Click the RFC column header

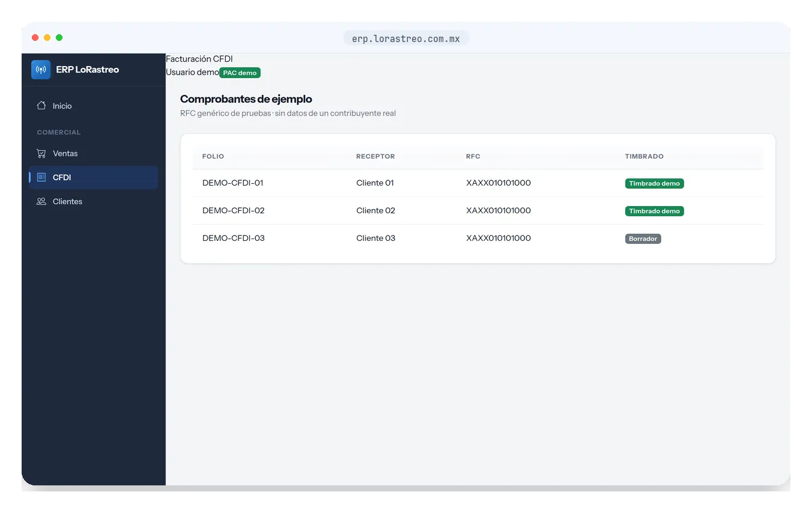(x=473, y=156)
